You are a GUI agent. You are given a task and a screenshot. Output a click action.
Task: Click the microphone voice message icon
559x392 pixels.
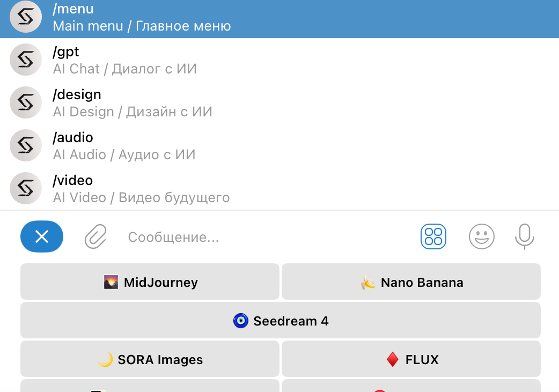[x=524, y=236]
